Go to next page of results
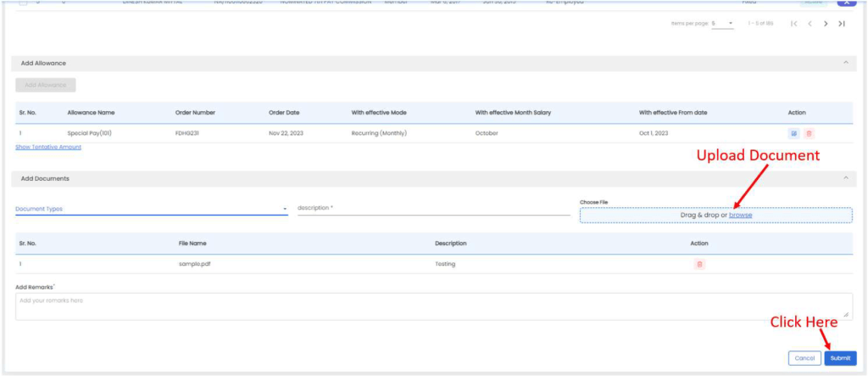This screenshot has width=868, height=376. click(x=826, y=24)
